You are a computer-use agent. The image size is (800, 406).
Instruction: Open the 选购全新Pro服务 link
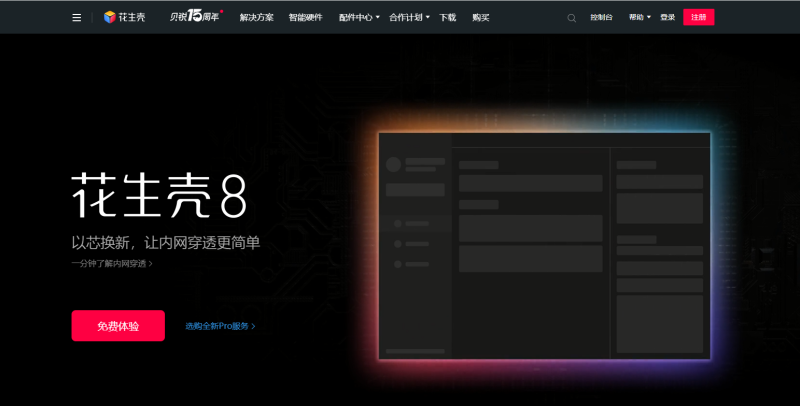(x=220, y=326)
